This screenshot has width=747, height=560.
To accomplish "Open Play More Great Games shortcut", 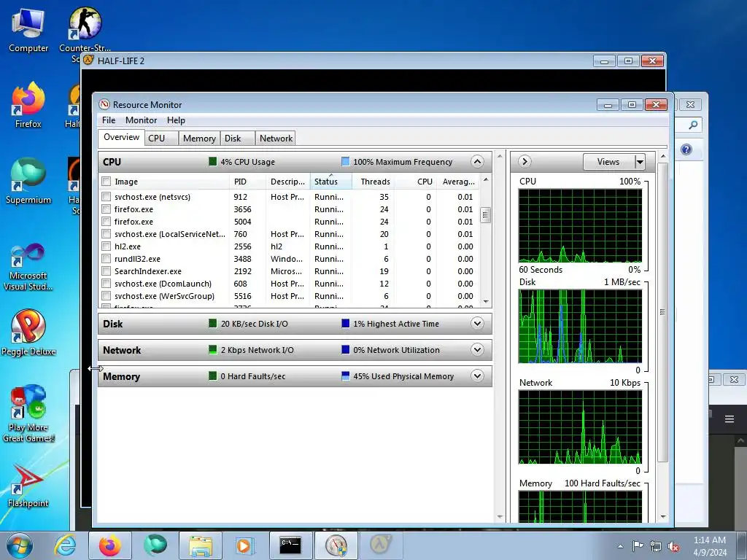I will click(28, 413).
